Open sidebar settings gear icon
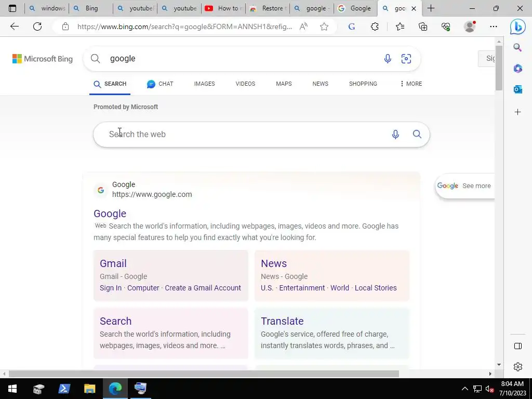 click(x=518, y=367)
